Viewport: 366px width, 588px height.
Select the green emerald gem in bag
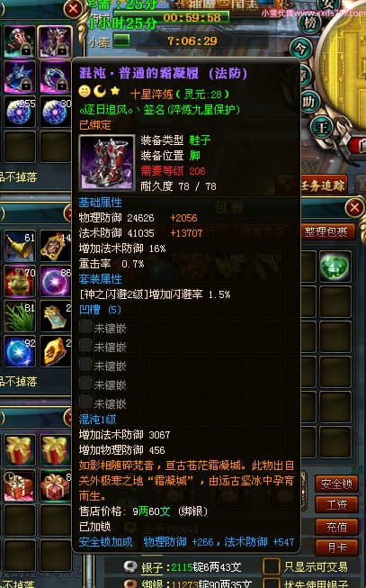[335, 266]
